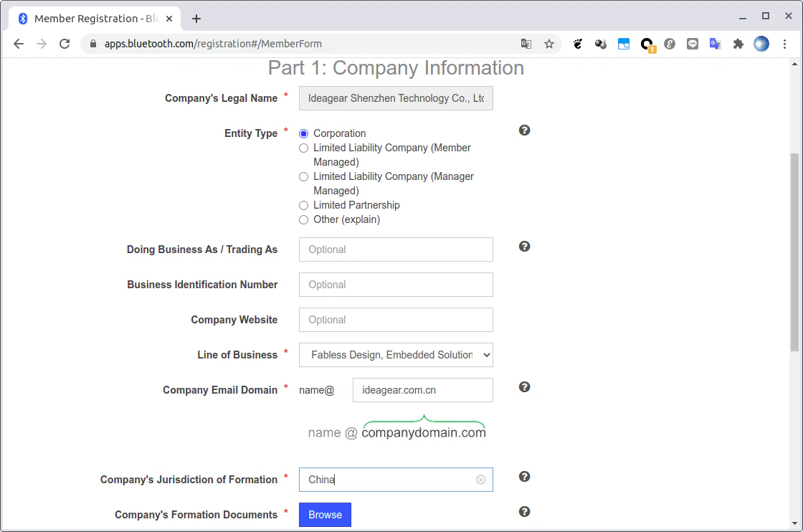Show help for Doing Business As field
Image resolution: width=803 pixels, height=532 pixels.
524,247
